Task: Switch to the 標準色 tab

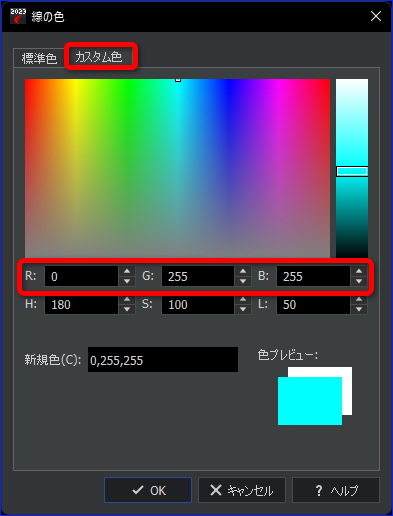Action: [x=39, y=58]
